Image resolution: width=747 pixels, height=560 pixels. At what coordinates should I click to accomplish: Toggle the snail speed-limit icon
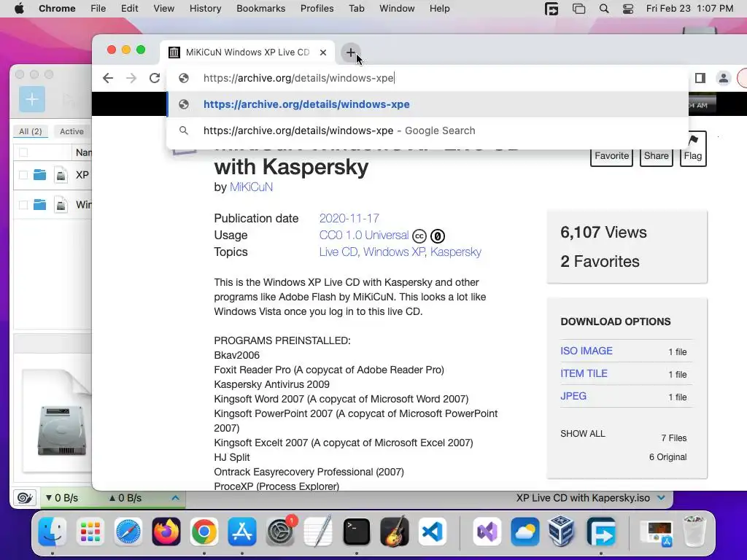click(x=24, y=498)
